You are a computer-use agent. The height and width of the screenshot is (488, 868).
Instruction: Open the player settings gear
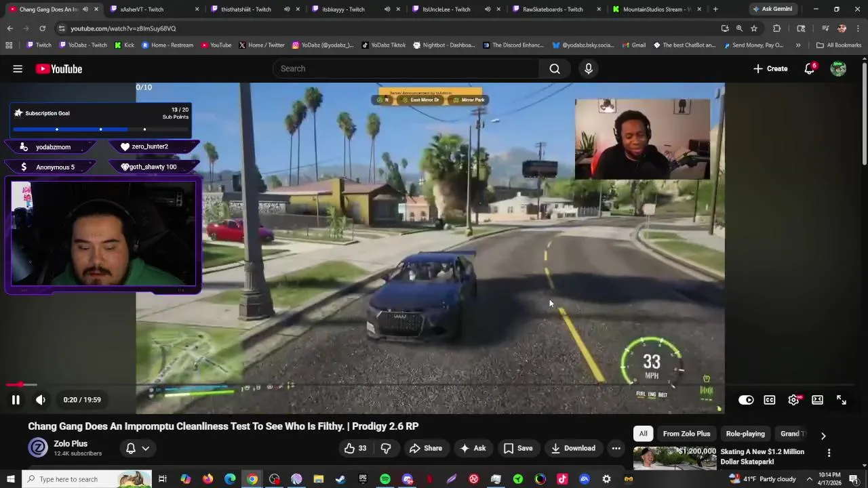click(x=793, y=400)
